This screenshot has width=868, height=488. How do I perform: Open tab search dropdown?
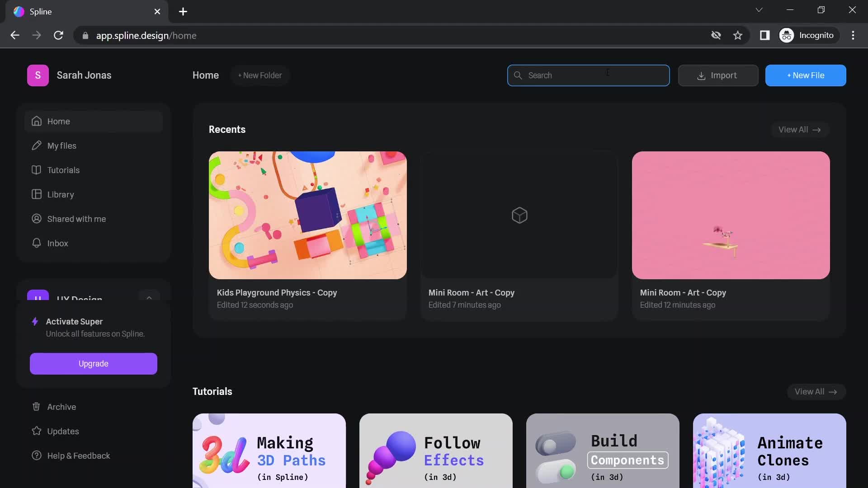pyautogui.click(x=759, y=10)
